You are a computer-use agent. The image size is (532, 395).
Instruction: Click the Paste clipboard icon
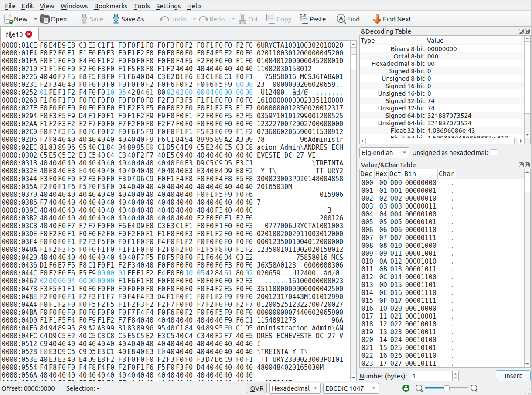[304, 19]
